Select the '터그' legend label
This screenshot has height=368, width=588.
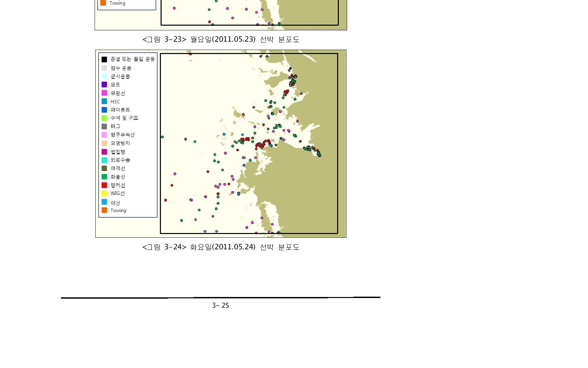tap(115, 126)
